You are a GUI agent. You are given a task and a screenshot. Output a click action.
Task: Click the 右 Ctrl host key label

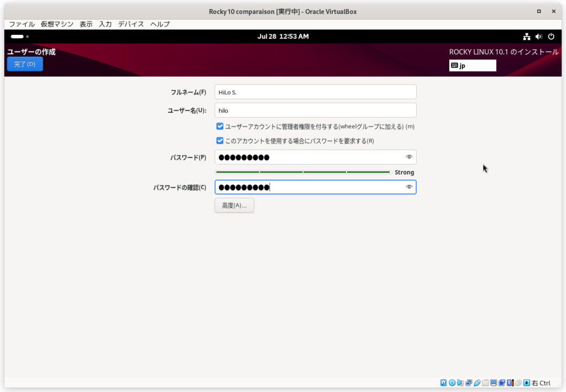[541, 383]
